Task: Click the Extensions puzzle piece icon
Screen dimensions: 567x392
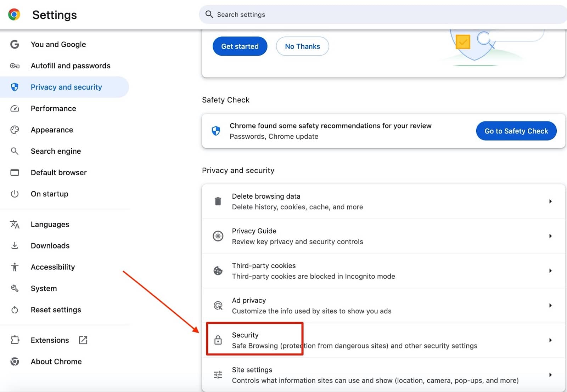Action: click(x=15, y=340)
